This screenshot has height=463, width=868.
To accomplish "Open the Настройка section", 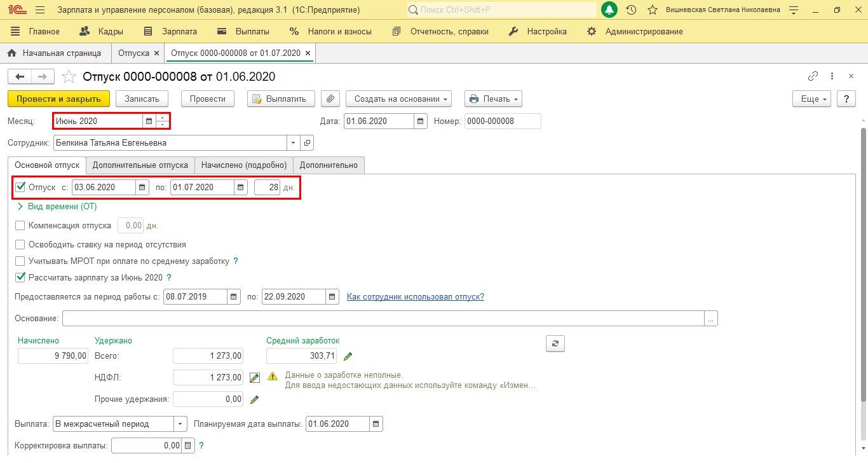I will tap(538, 31).
